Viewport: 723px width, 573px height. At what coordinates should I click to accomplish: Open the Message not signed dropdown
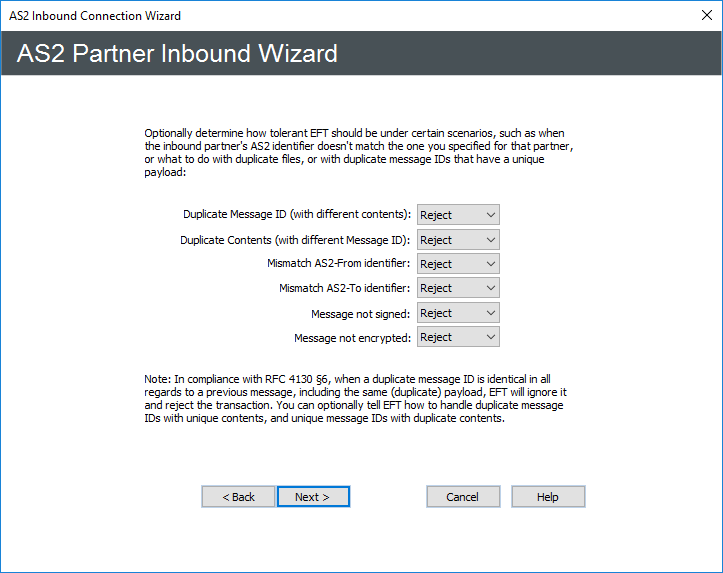pyautogui.click(x=458, y=313)
